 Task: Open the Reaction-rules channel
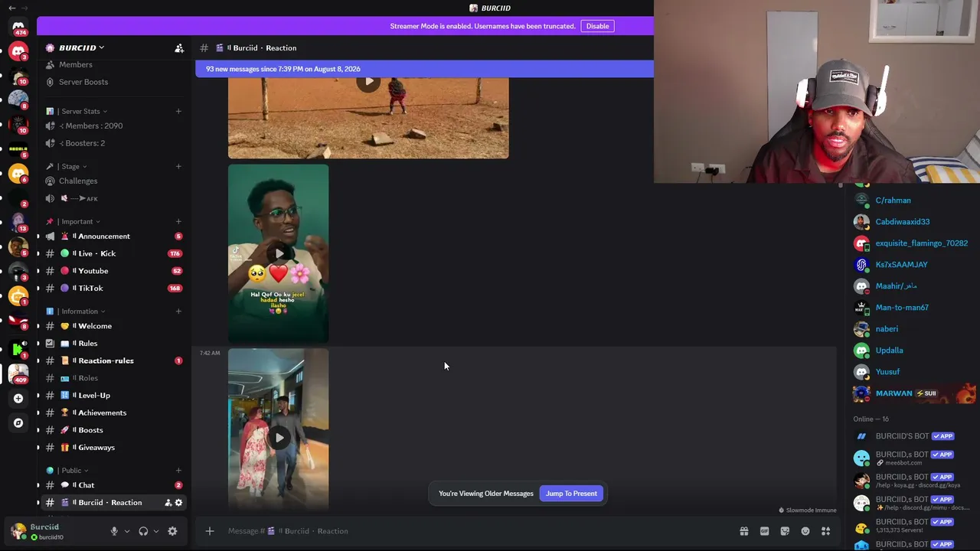(x=113, y=360)
